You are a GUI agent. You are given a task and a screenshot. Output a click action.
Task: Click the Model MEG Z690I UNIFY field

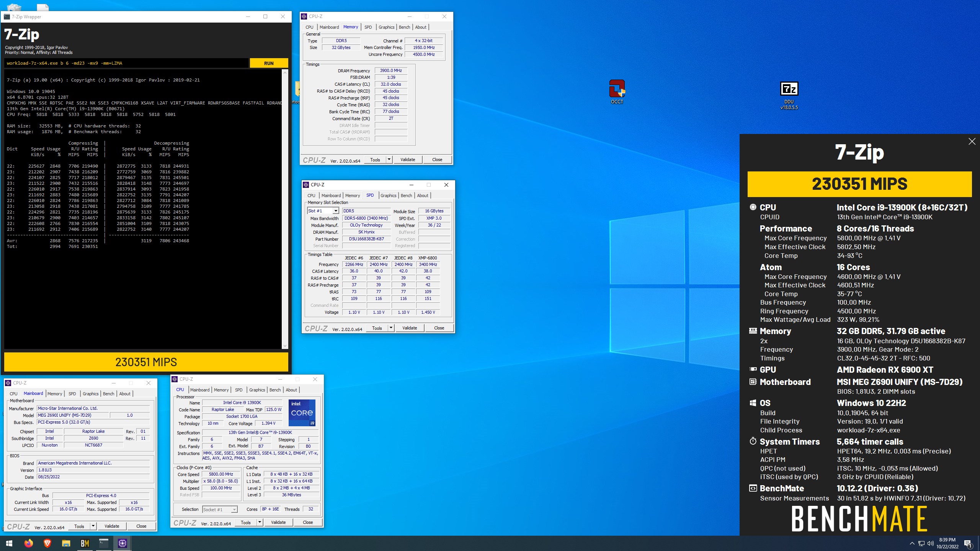(x=72, y=415)
